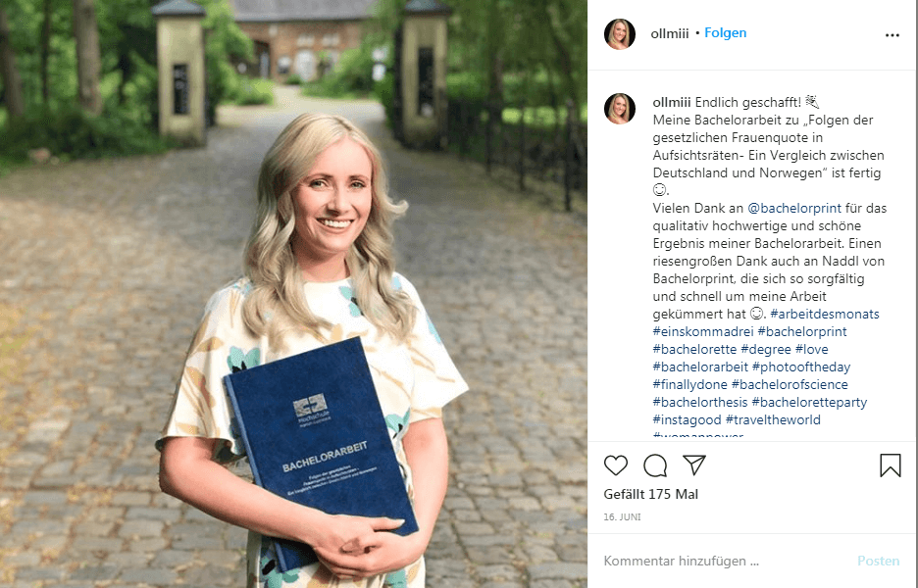
Task: Open comments via speech bubble icon
Action: (654, 465)
